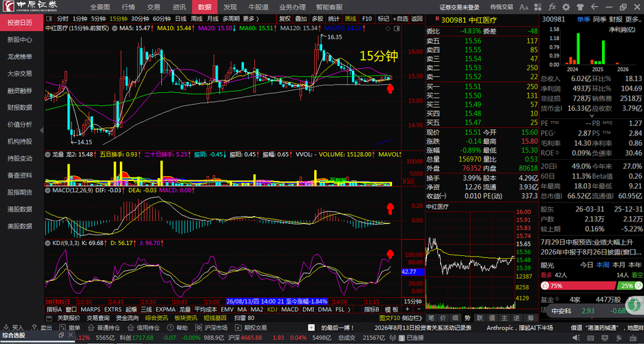The height and width of the screenshot is (344, 644).
Task: Open the 行情 top menu
Action: click(x=128, y=7)
